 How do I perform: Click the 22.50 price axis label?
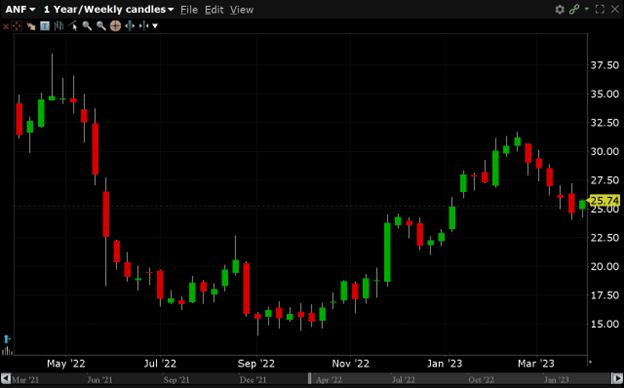(x=604, y=238)
